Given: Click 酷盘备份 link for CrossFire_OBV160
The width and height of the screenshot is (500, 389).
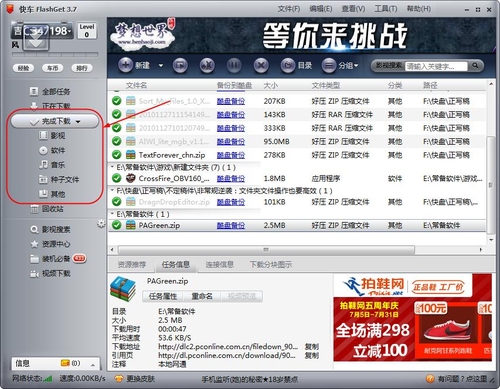Looking at the screenshot, I should tap(231, 179).
